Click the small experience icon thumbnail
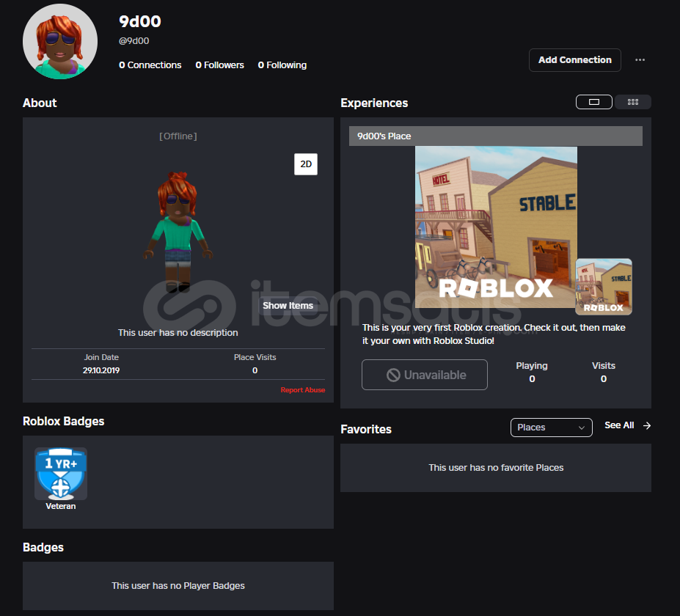 [603, 287]
